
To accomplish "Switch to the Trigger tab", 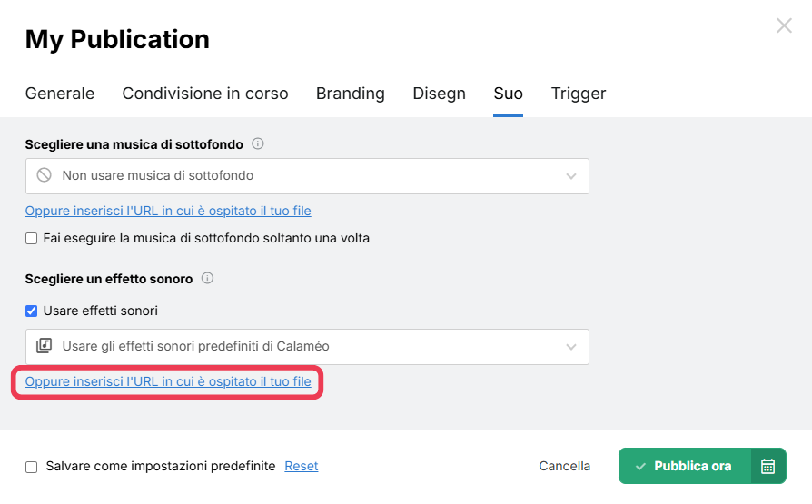I will click(578, 94).
